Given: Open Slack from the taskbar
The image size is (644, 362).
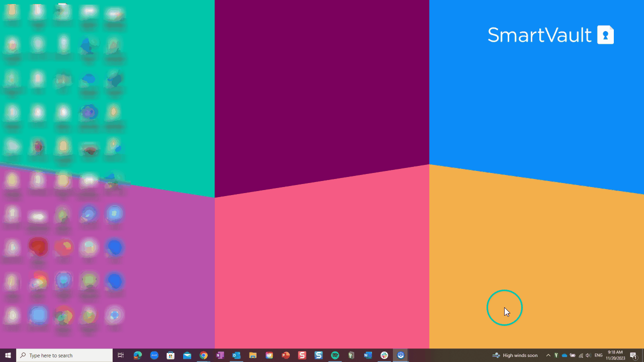Looking at the screenshot, I should [x=384, y=355].
